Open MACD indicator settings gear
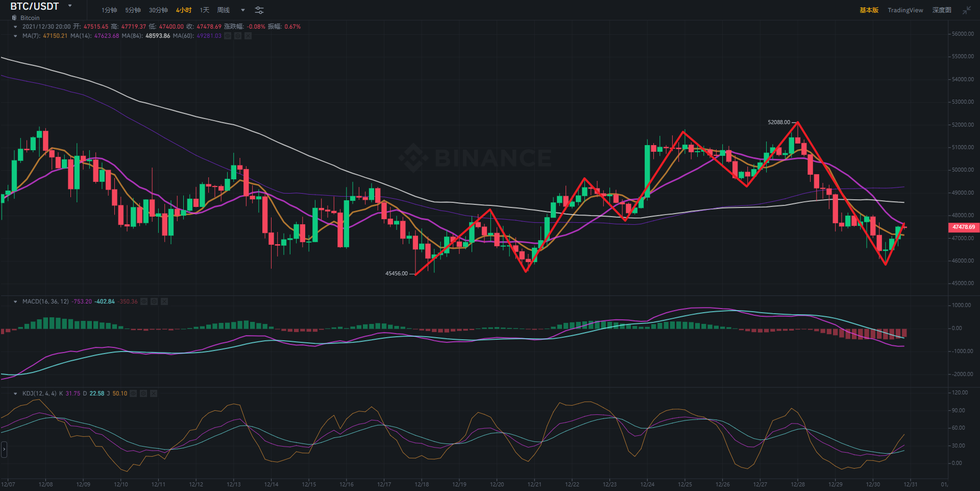Screen dimensions: 980x491 point(154,301)
